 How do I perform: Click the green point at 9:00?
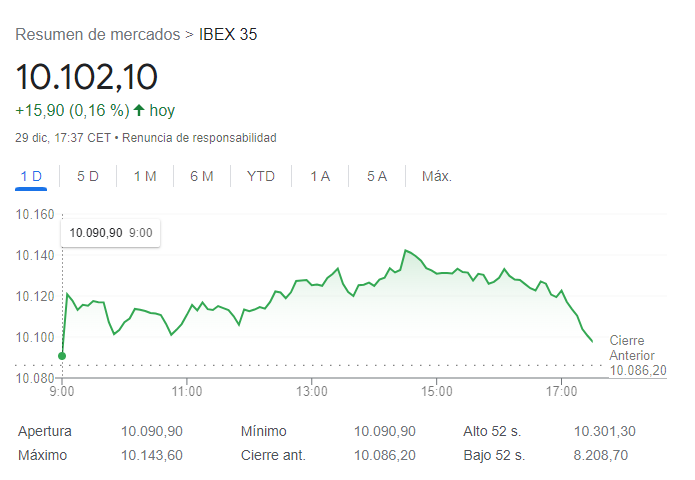(62, 356)
